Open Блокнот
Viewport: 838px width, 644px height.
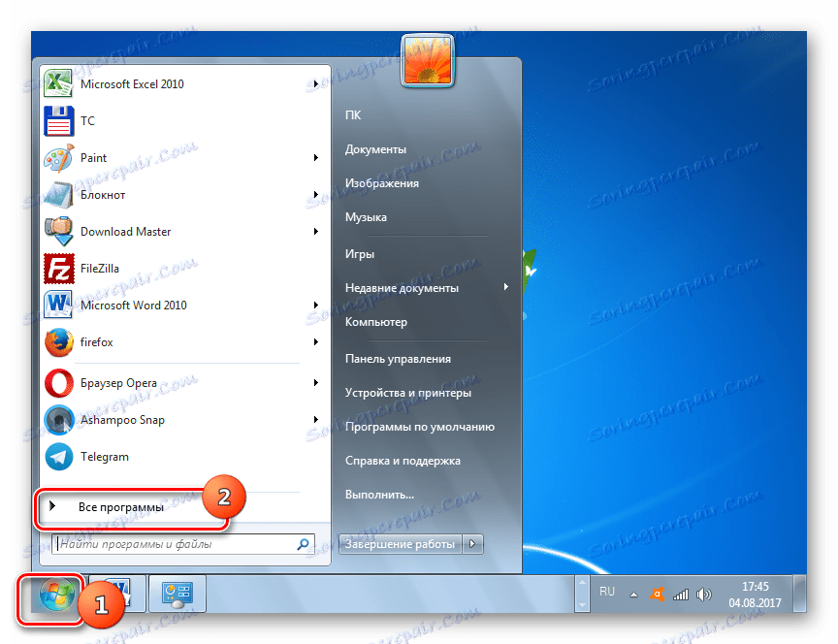[x=101, y=194]
